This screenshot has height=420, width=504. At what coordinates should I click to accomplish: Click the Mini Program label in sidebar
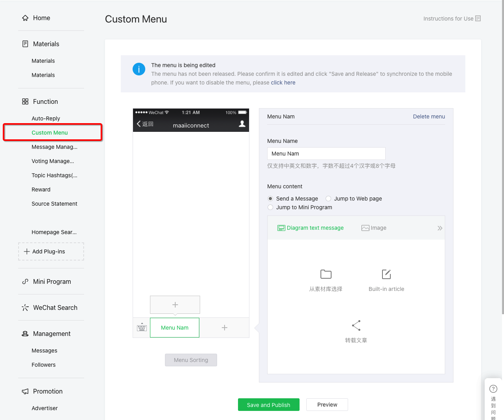[52, 281]
